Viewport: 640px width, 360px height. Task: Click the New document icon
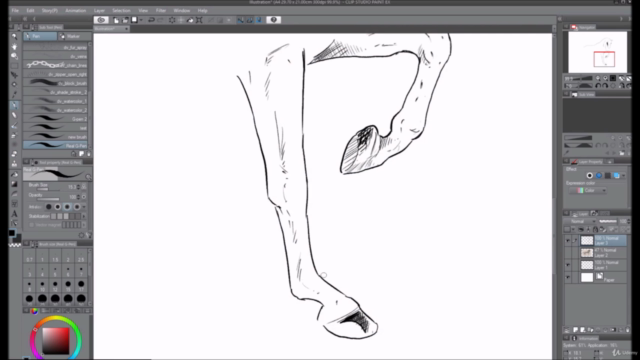point(116,20)
